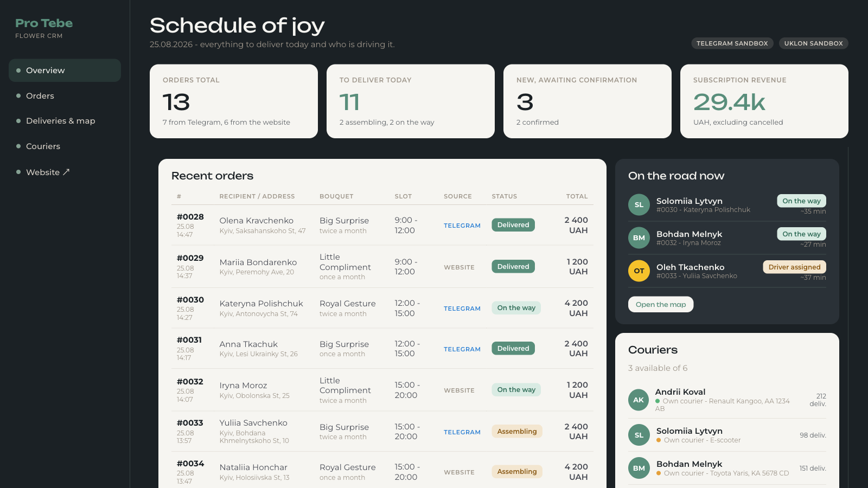Open New, awaiting confirmation card

click(588, 101)
